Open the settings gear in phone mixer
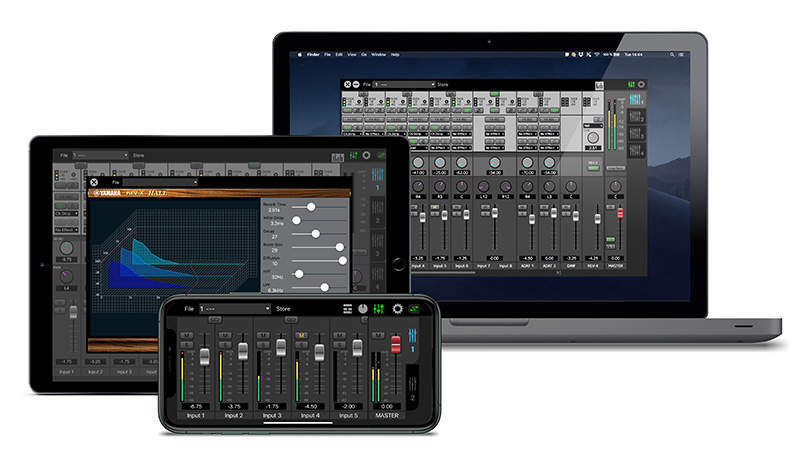The height and width of the screenshot is (450, 800). (396, 310)
